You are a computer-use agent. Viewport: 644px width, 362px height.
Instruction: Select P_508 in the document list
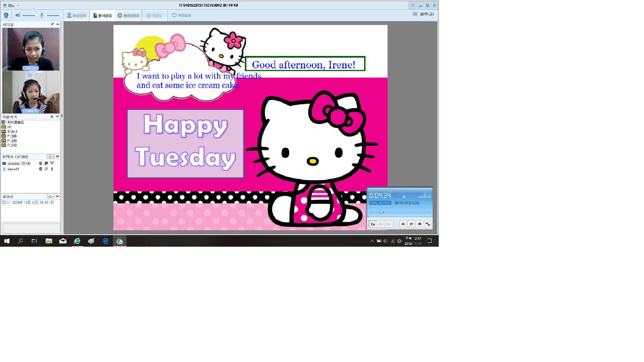[12, 136]
